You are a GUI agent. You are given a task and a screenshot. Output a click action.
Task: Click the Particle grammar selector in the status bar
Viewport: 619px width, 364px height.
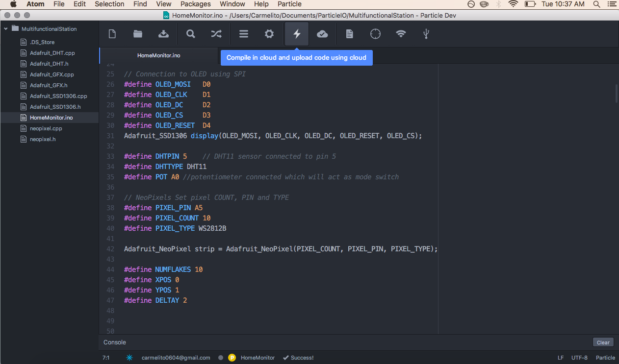pos(605,358)
